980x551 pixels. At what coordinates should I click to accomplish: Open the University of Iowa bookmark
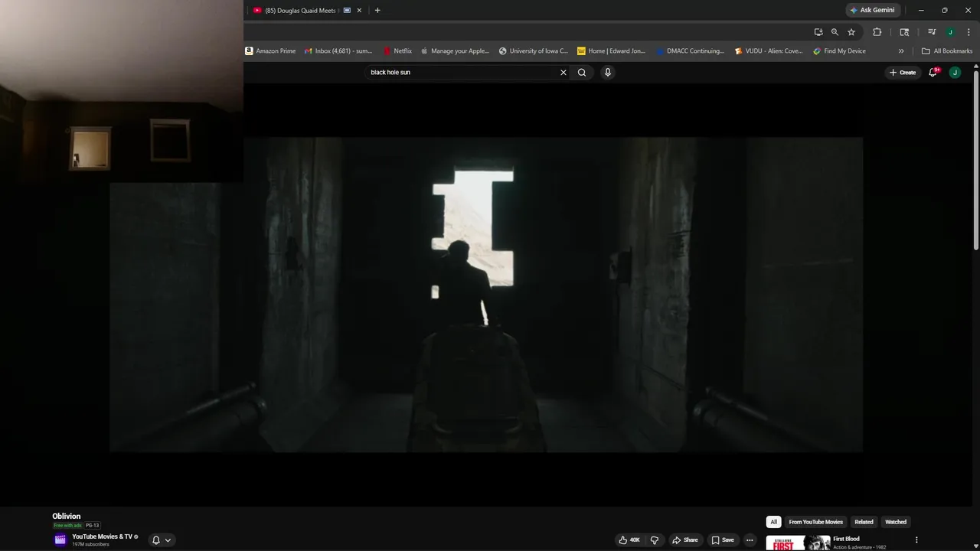pos(534,51)
